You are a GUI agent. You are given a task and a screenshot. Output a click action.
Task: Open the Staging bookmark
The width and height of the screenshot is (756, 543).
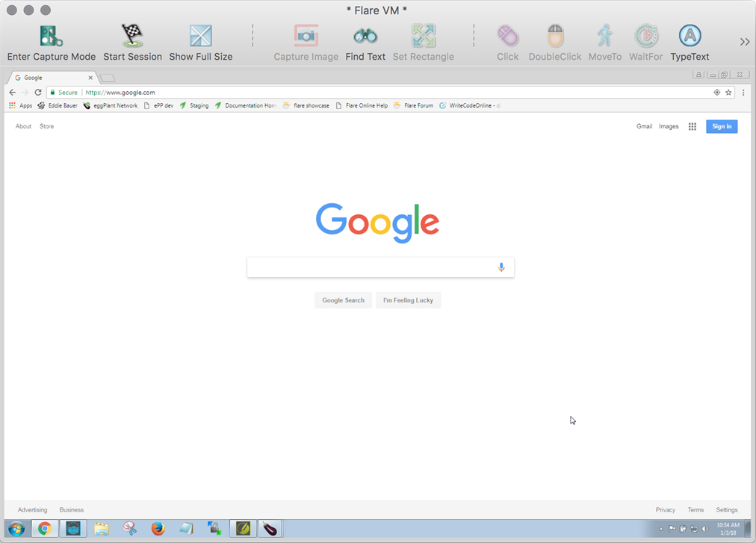tap(194, 105)
